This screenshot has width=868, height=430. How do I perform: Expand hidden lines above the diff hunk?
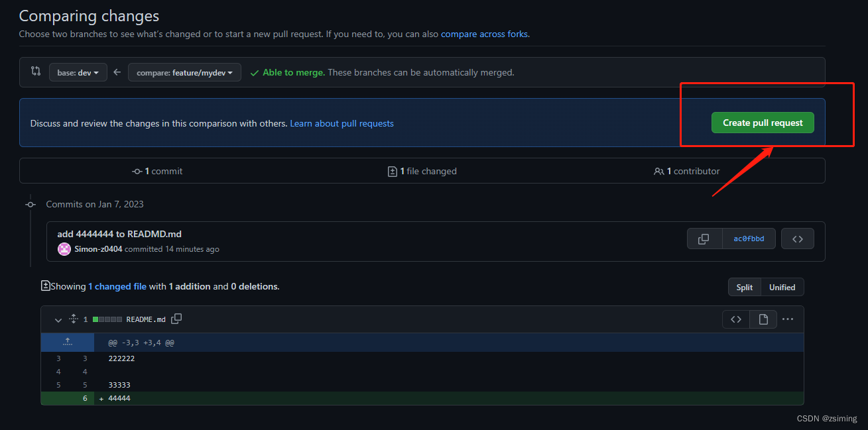67,343
